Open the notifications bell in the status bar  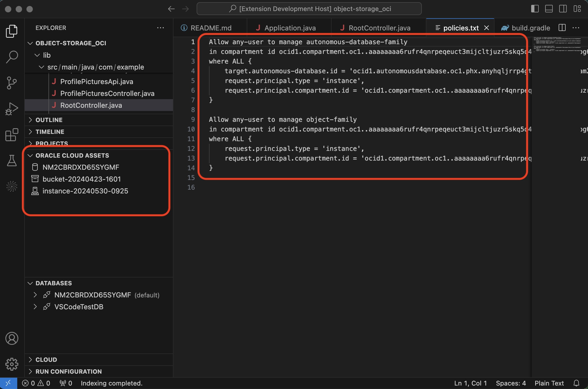576,383
